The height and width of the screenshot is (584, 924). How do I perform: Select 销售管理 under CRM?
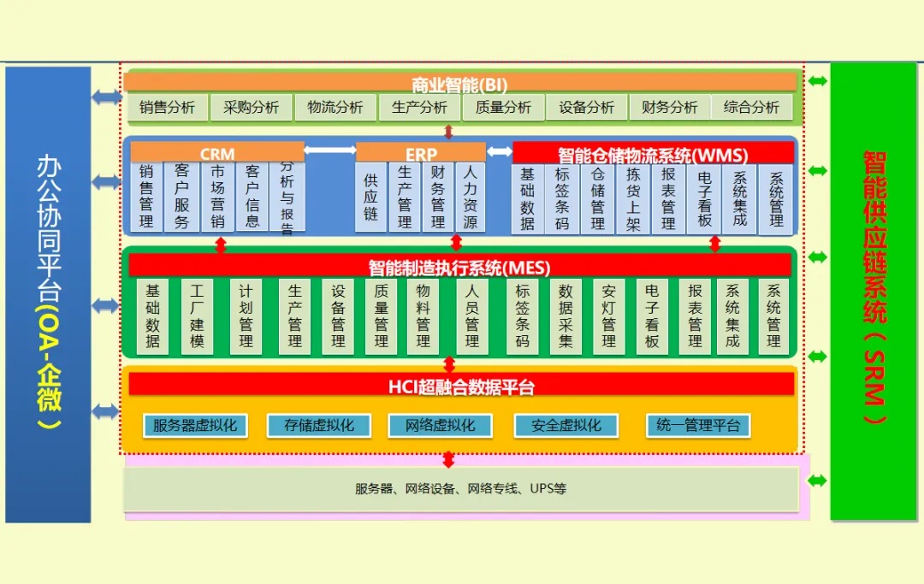tap(146, 197)
